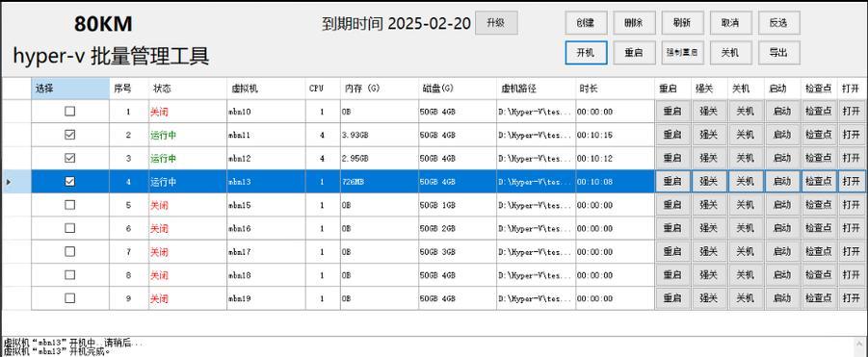Check the box for virtual machine mbn16
Screen dimensions: 868x357
click(x=69, y=228)
